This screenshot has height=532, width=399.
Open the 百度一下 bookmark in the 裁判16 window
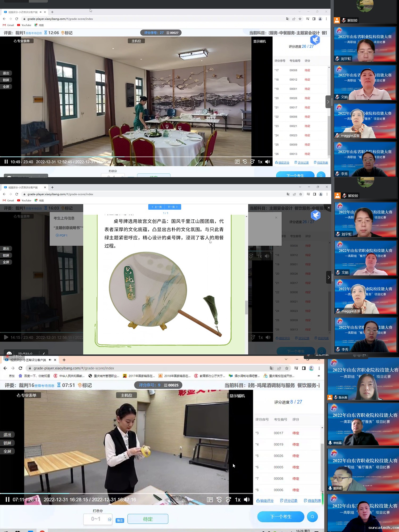34,376
